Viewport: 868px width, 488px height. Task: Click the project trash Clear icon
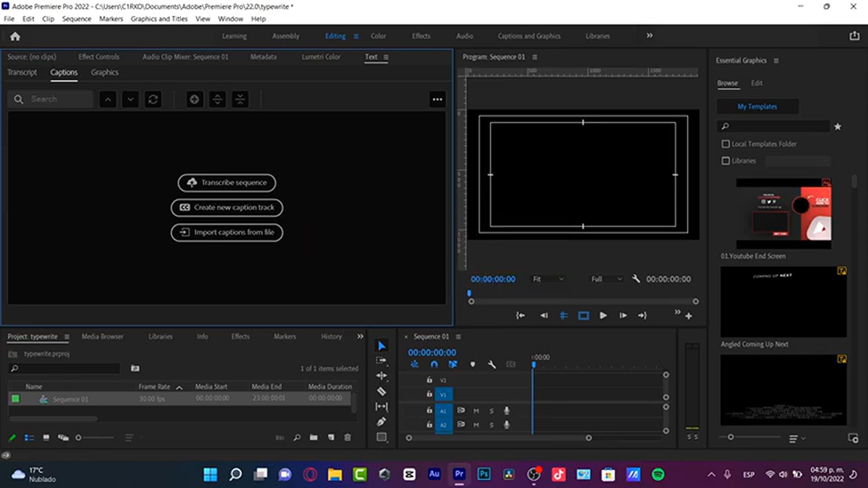[x=347, y=437]
